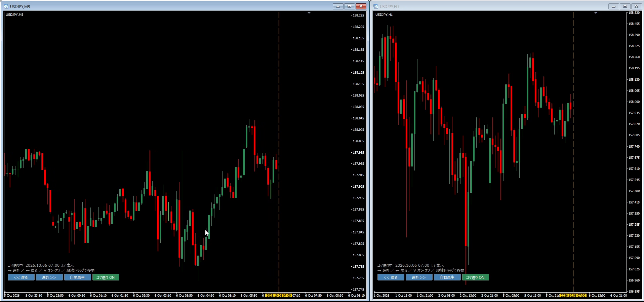Click the chart shift triangle in M5 chart

[x=309, y=13]
